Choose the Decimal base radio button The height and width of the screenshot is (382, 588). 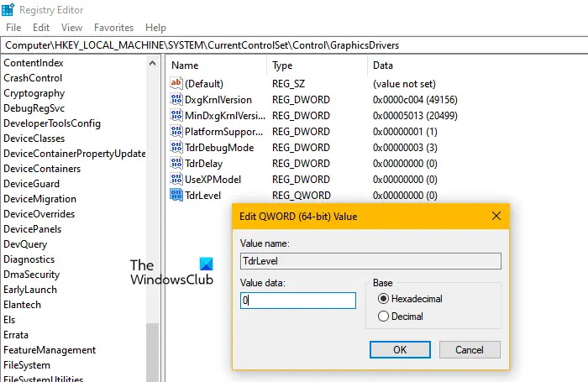click(383, 317)
